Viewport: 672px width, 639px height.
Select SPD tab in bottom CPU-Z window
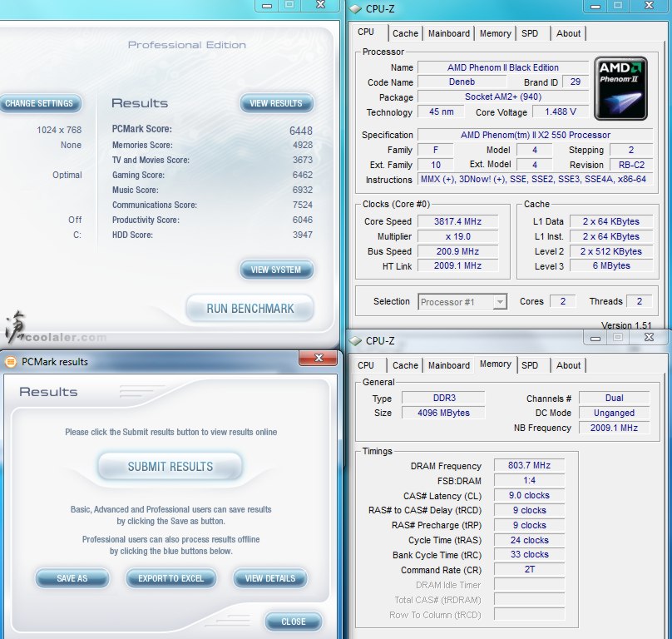[530, 365]
